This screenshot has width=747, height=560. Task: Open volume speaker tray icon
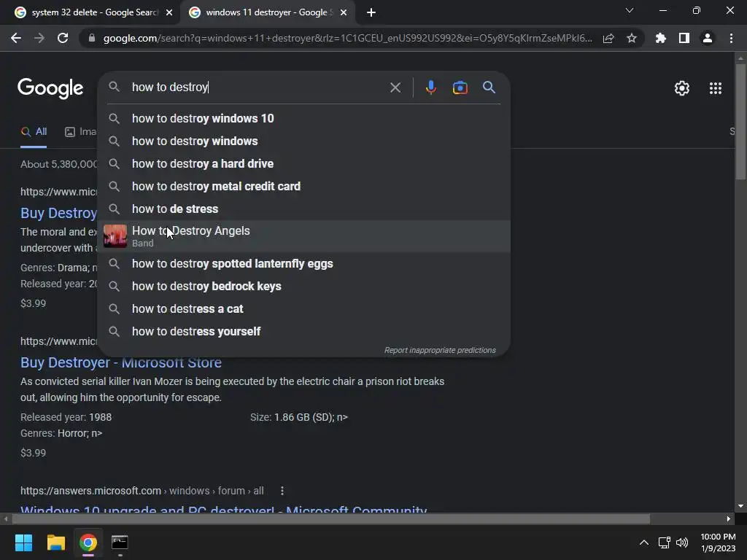[x=682, y=542]
